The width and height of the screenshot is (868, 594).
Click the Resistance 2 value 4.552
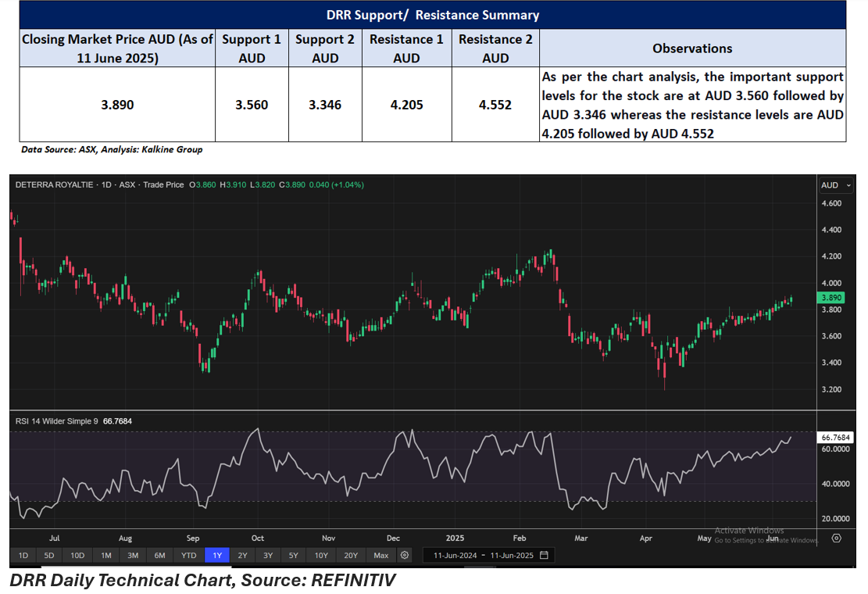click(495, 105)
